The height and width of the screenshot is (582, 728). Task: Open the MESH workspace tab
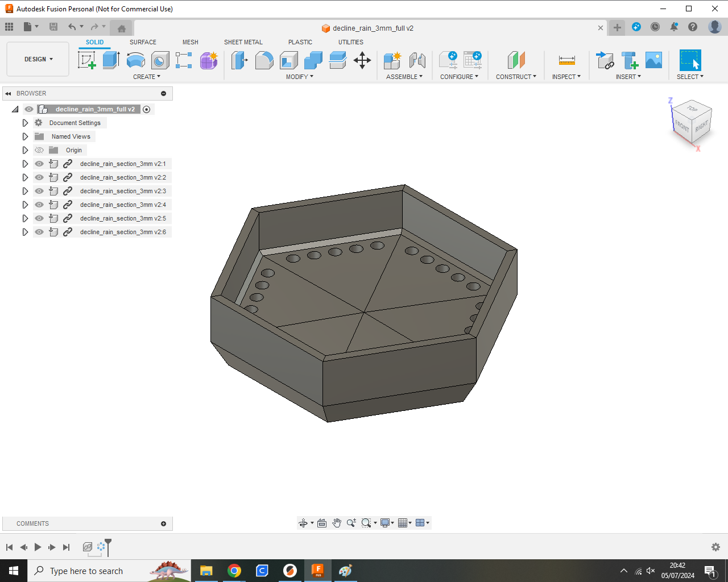[x=191, y=42]
